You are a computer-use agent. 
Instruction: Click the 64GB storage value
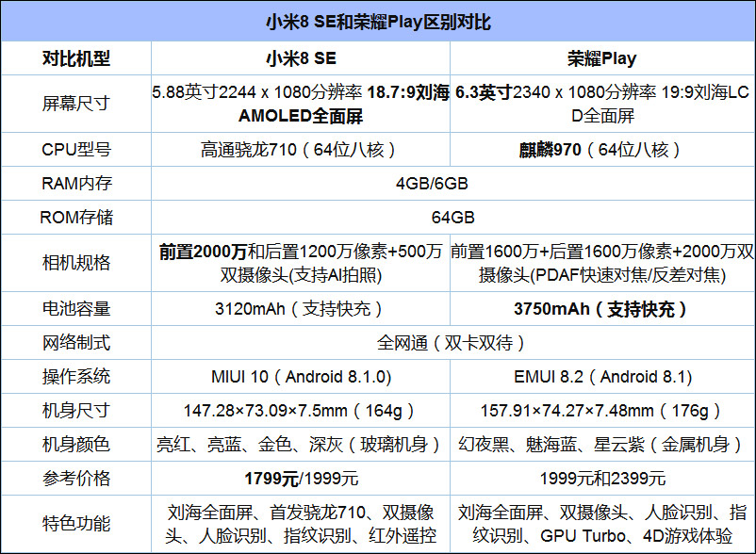pos(453,218)
